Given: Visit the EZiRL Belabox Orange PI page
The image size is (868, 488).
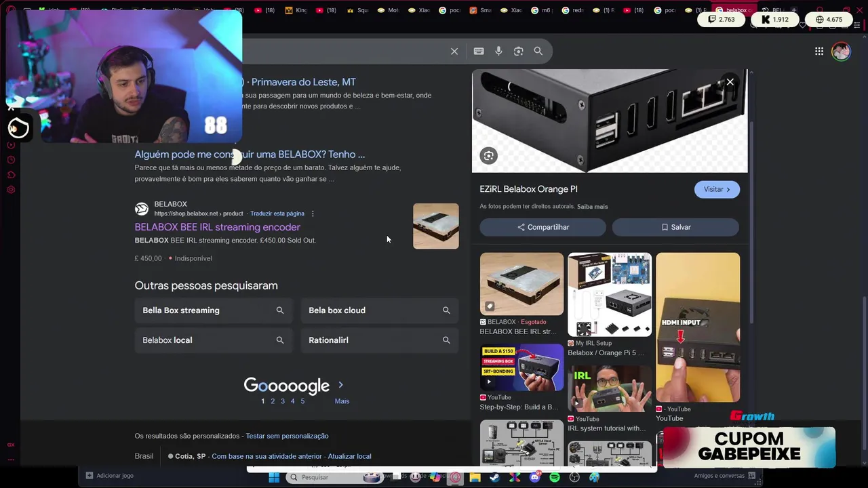Looking at the screenshot, I should tap(717, 190).
